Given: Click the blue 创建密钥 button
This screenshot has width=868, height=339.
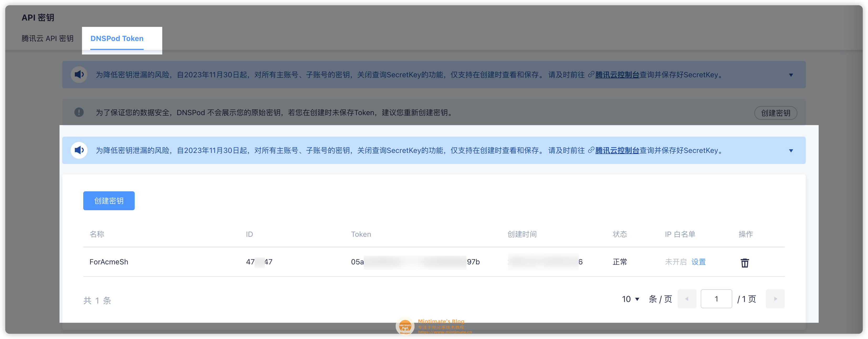Looking at the screenshot, I should coord(109,201).
